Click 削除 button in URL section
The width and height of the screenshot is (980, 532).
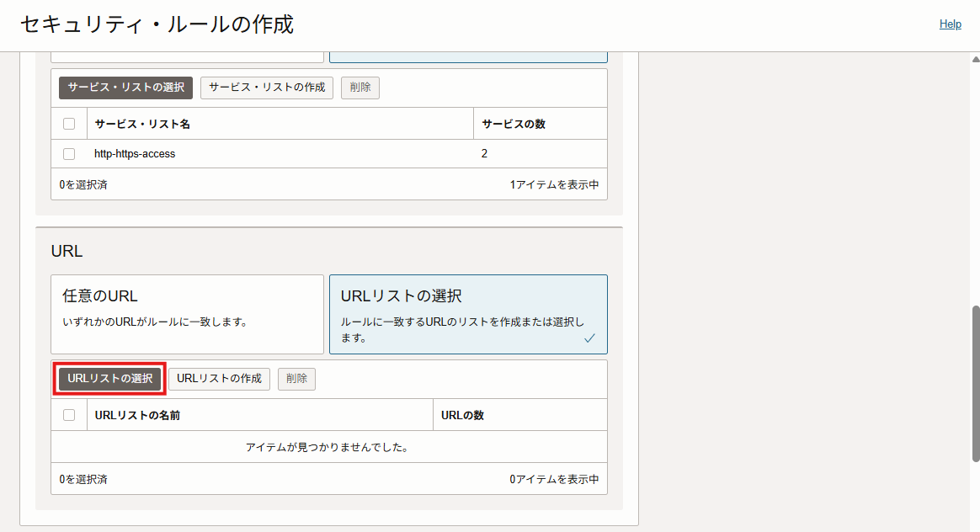(x=296, y=379)
